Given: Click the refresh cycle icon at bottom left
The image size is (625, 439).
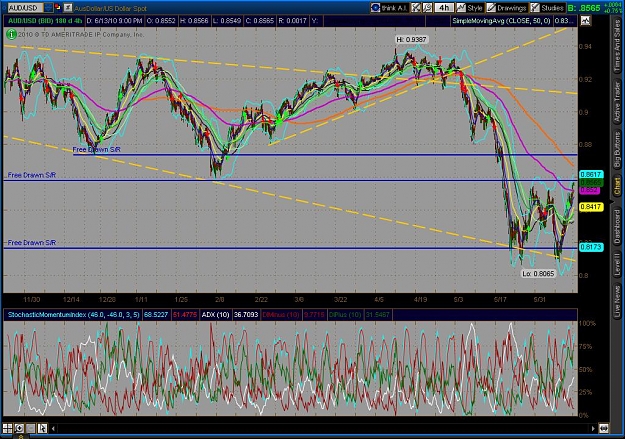Looking at the screenshot, I should (x=19, y=428).
